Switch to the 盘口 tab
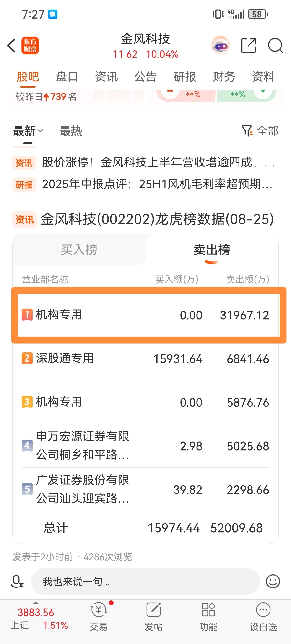Viewport: 291px width, 644px height. 67,77
